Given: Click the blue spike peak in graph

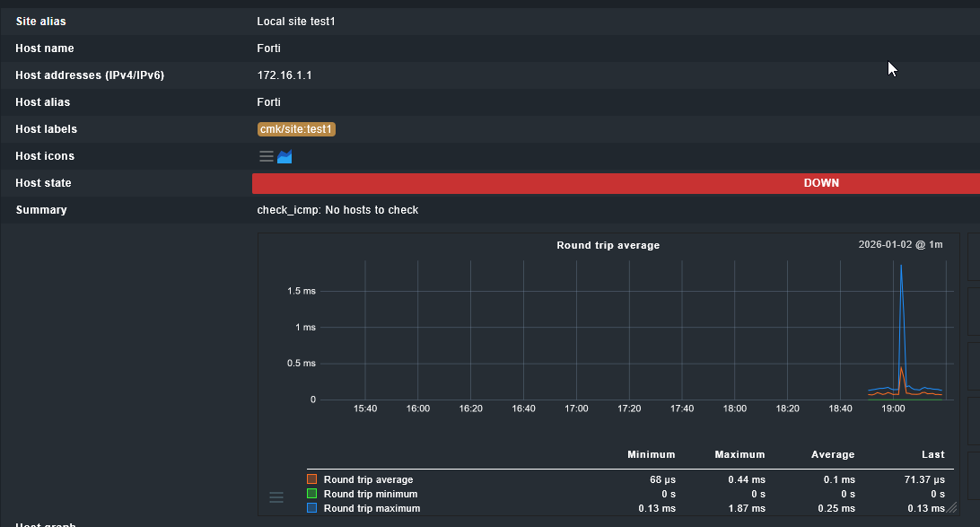Looking at the screenshot, I should coord(900,266).
